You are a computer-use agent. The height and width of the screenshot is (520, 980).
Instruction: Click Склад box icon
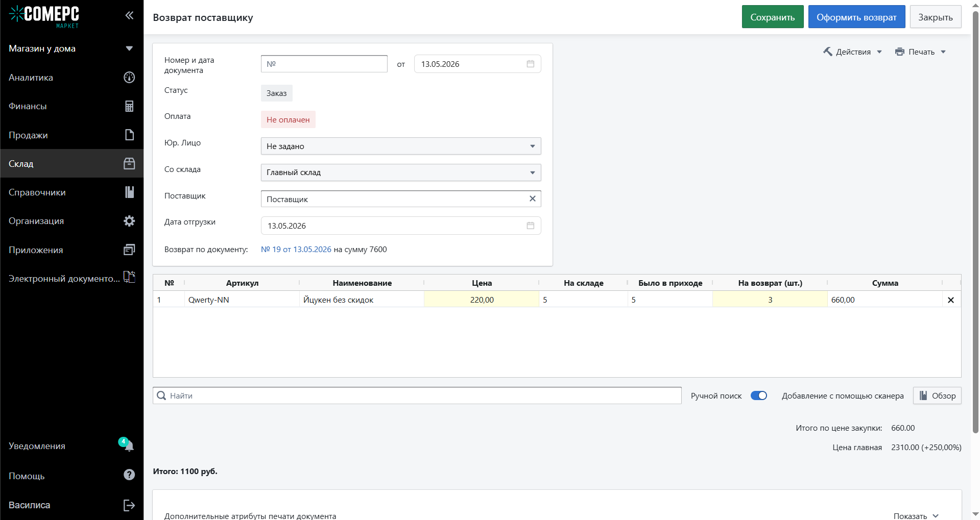[129, 163]
